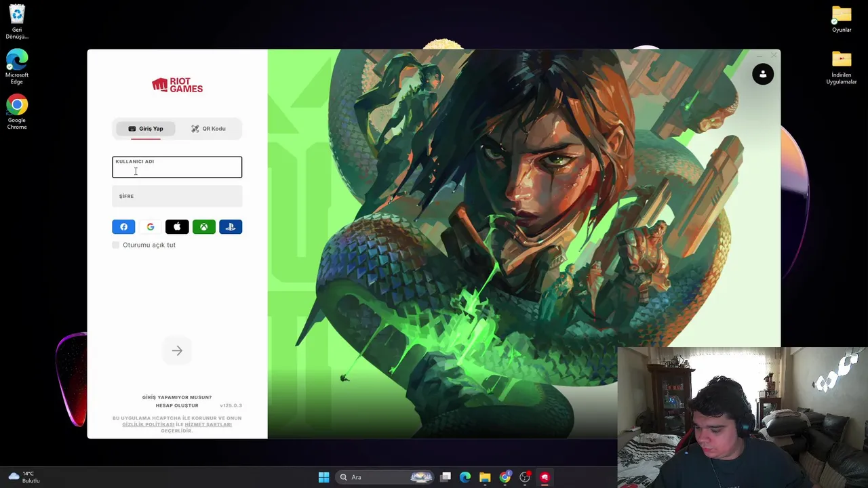Image resolution: width=868 pixels, height=488 pixels.
Task: Open the Hesap Oluştur link
Action: (177, 405)
